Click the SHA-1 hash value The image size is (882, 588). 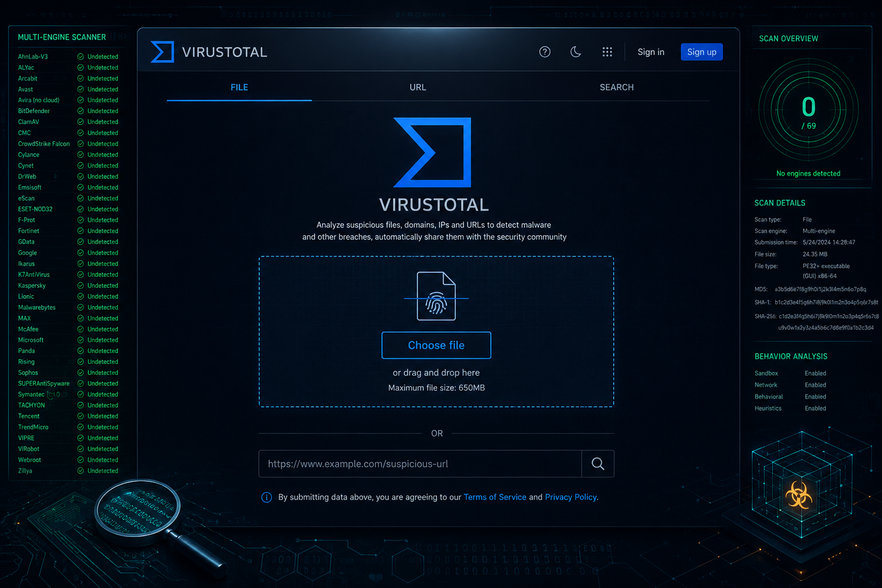(x=827, y=302)
